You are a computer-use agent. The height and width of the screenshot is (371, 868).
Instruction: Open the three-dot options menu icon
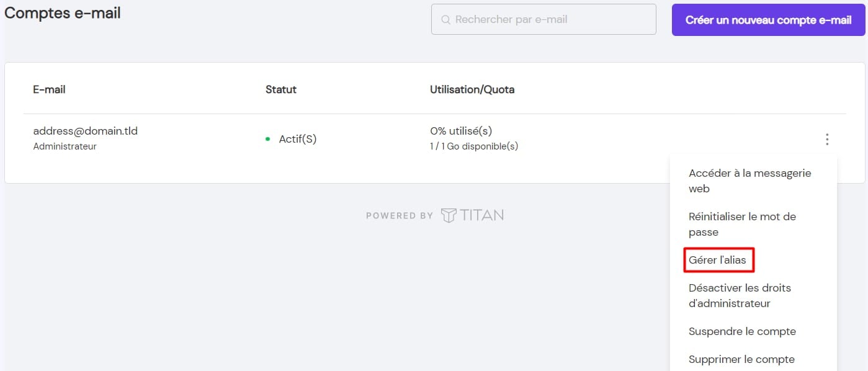826,140
